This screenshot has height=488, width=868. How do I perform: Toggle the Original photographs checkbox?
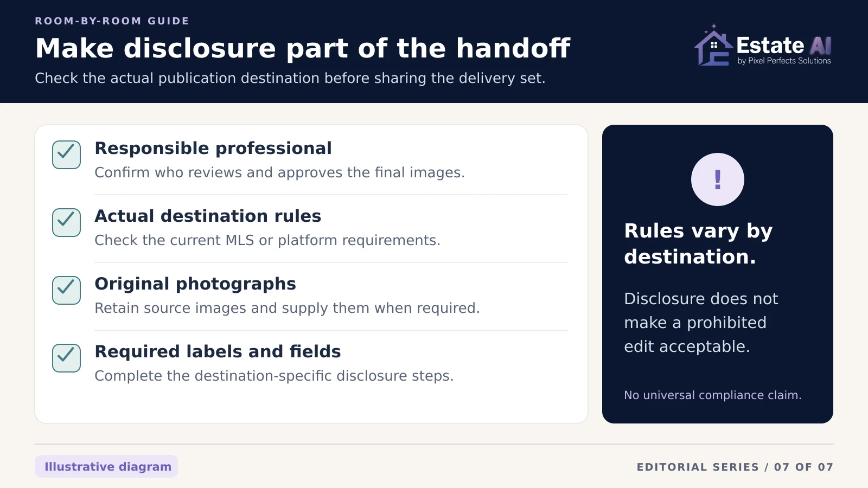pos(66,290)
